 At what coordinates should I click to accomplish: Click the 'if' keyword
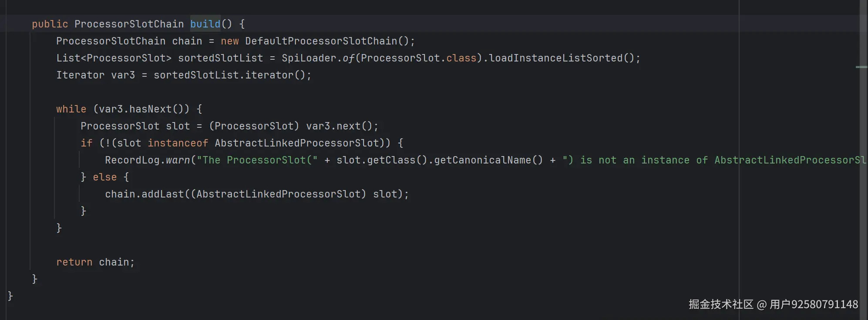click(87, 143)
